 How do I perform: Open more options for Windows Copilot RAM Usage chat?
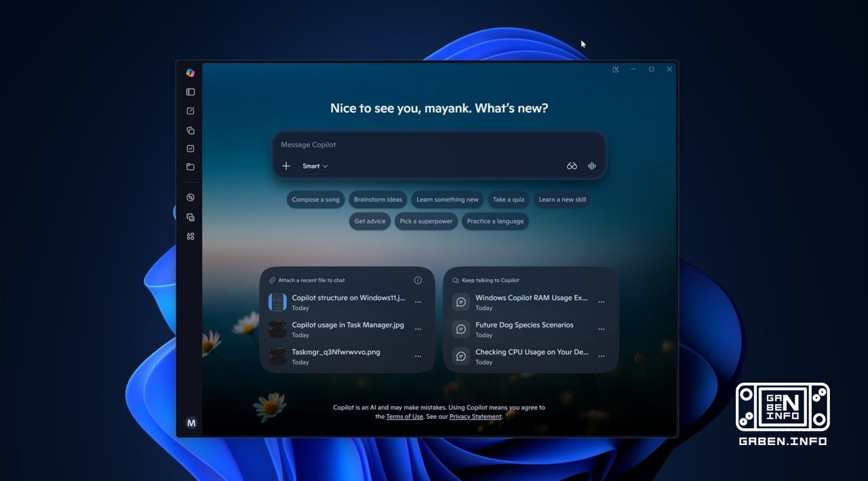601,303
